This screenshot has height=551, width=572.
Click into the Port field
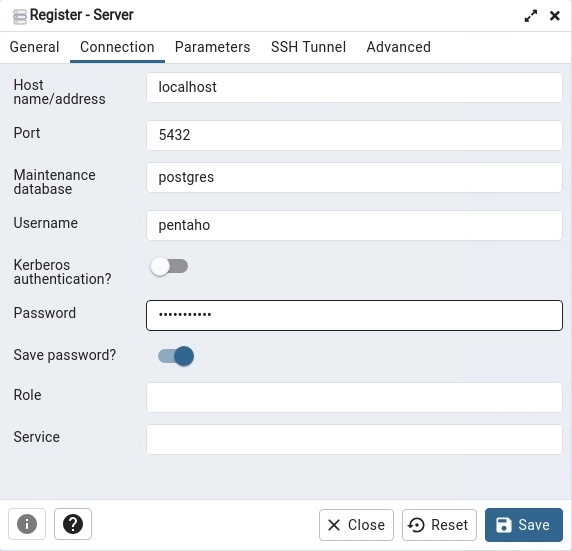(354, 135)
